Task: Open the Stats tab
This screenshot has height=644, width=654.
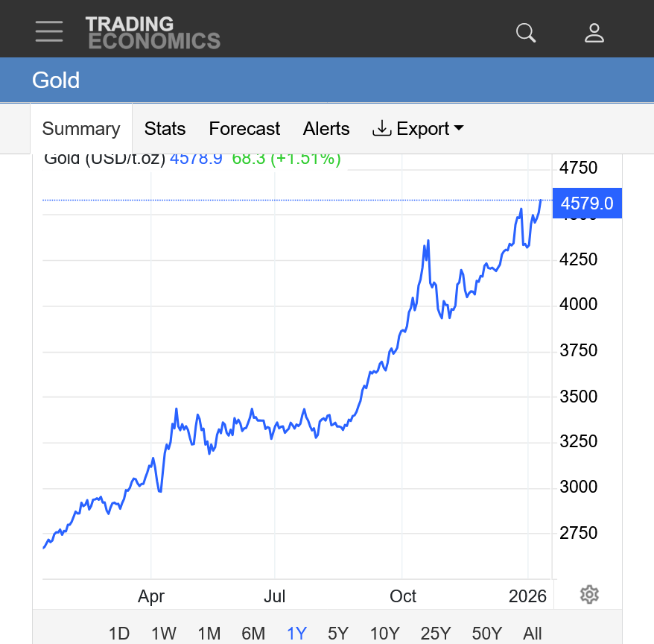Action: [x=165, y=128]
